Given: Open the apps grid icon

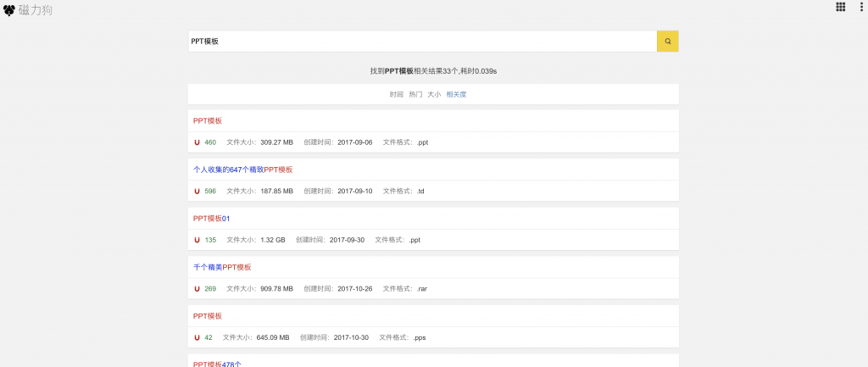Looking at the screenshot, I should coord(840,7).
